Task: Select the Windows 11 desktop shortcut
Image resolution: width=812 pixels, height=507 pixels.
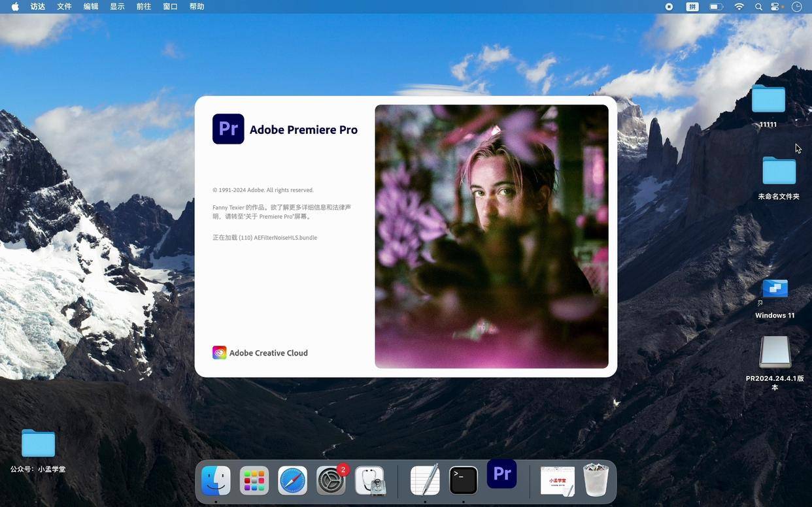Action: point(775,299)
